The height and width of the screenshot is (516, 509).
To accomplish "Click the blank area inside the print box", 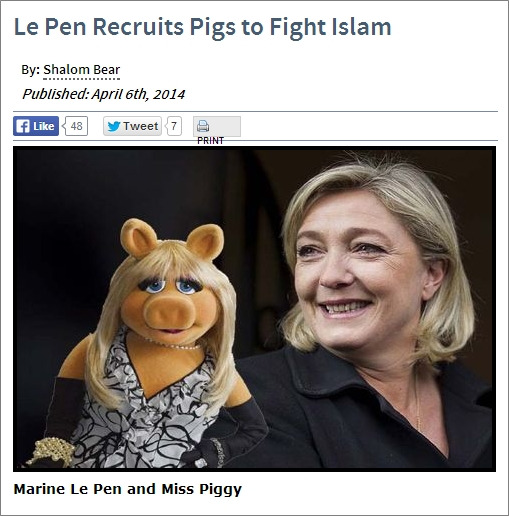I will [225, 126].
